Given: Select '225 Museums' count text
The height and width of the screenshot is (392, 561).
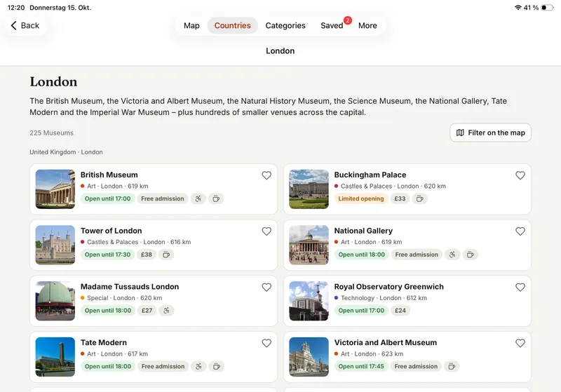Looking at the screenshot, I should tap(51, 133).
